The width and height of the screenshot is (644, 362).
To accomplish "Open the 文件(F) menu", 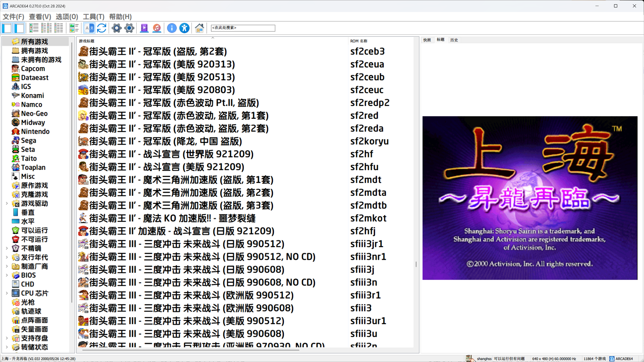I will click(13, 17).
